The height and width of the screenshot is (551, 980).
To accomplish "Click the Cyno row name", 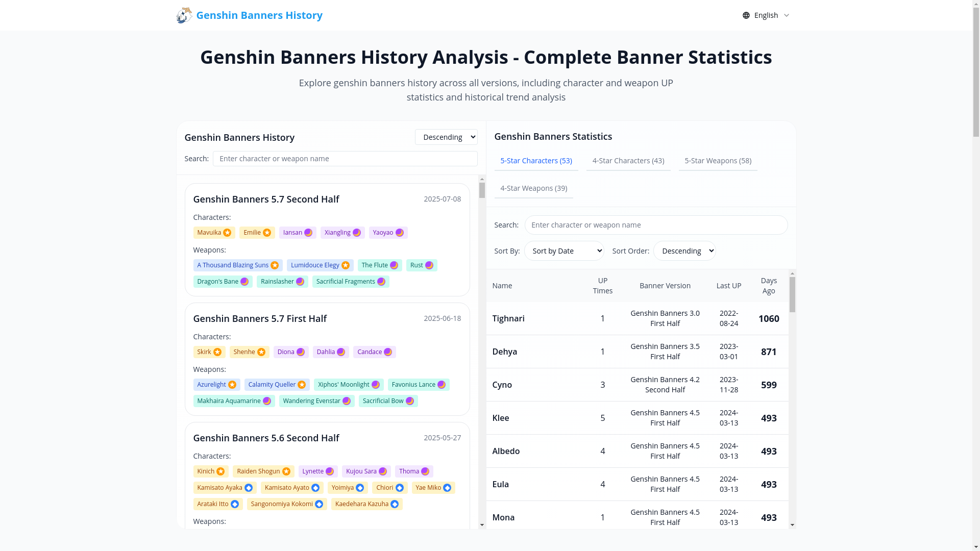I will 502,385.
